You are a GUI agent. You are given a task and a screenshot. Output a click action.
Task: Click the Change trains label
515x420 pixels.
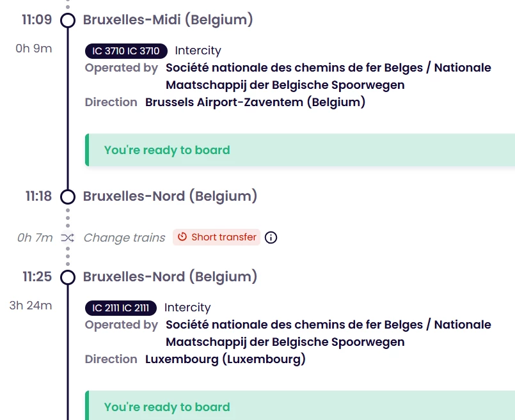pyautogui.click(x=124, y=238)
